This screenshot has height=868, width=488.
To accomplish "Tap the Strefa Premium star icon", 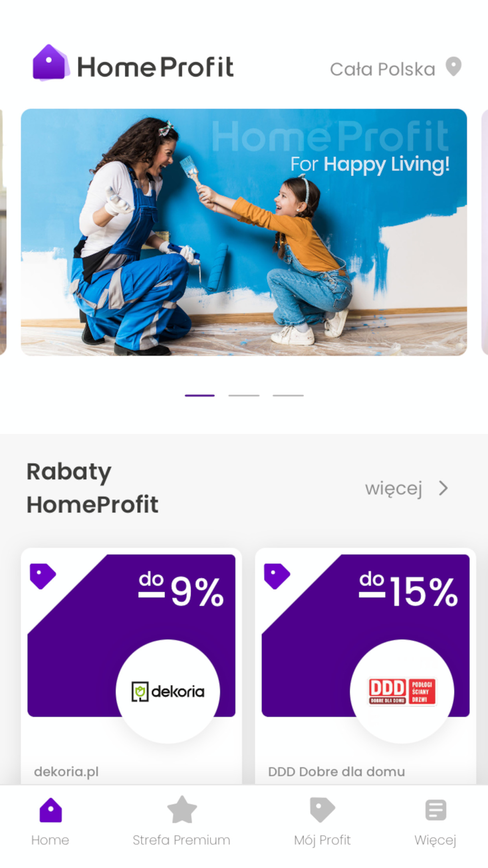I will point(182,810).
